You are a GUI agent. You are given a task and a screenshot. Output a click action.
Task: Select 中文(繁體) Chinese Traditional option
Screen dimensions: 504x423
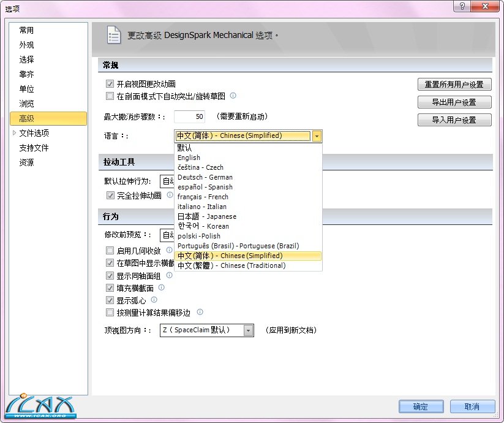coord(248,265)
